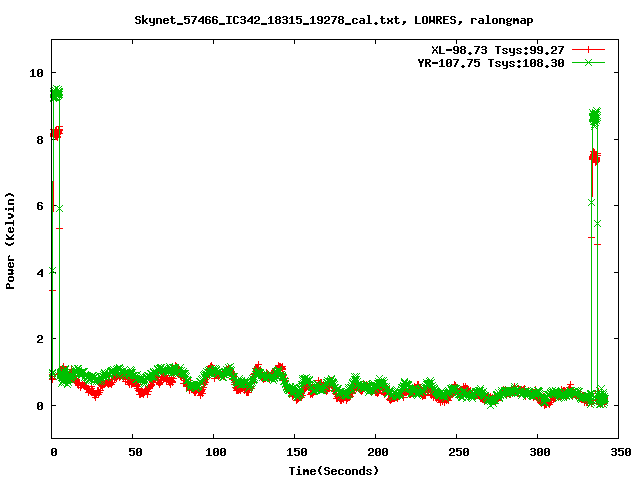This screenshot has width=640, height=480.
Task: Click x-axis tick label 50
Action: (135, 452)
